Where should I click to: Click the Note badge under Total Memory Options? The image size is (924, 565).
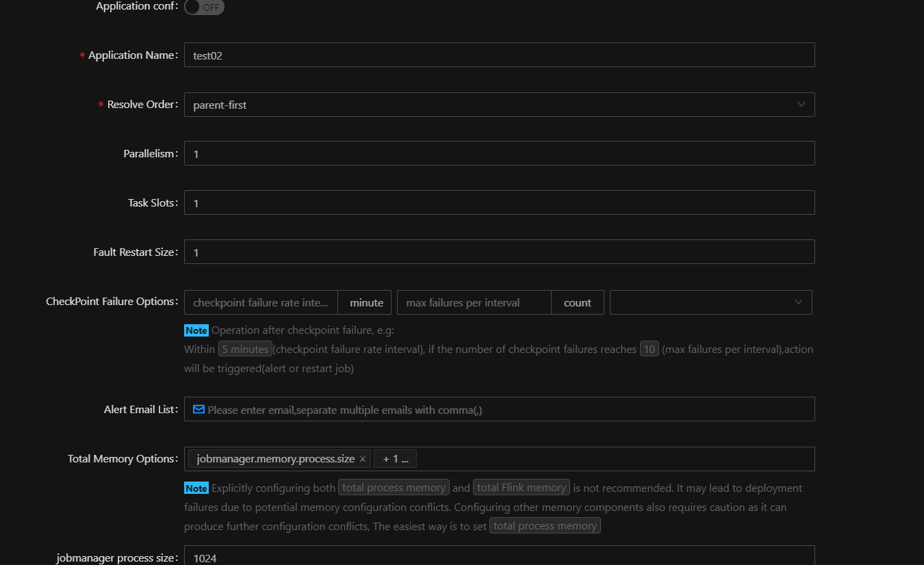196,488
